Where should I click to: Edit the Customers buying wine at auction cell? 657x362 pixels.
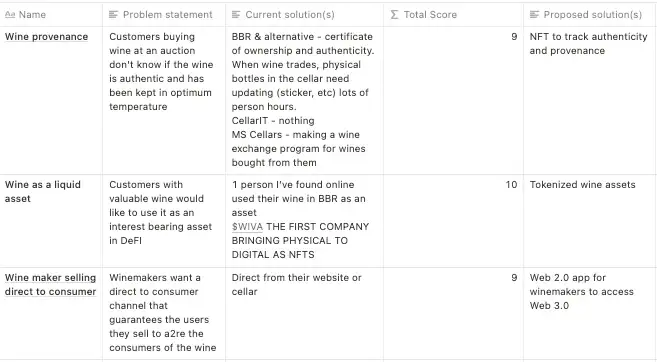[x=164, y=101]
